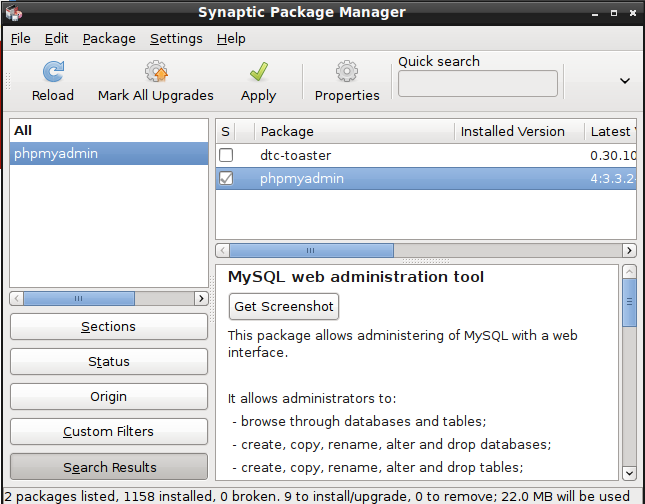The width and height of the screenshot is (645, 504).
Task: Select phpmyadmin in the left filter list
Action: coord(109,153)
